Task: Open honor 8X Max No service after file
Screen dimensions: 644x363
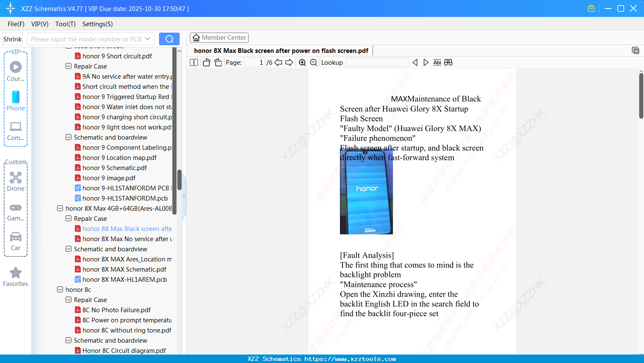Action: 123,239
